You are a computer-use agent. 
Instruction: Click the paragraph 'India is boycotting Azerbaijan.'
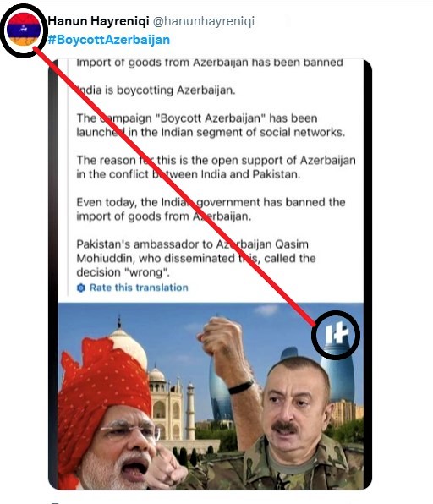coord(156,90)
